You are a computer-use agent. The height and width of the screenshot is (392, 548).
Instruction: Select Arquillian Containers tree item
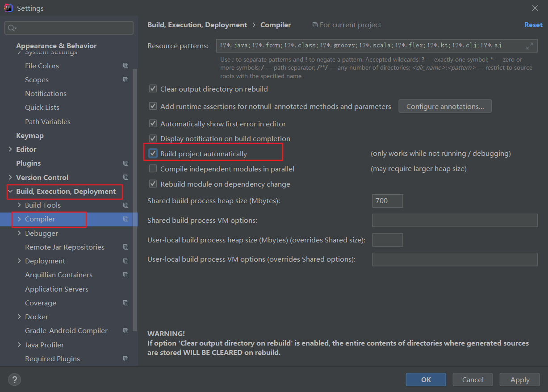(x=59, y=275)
